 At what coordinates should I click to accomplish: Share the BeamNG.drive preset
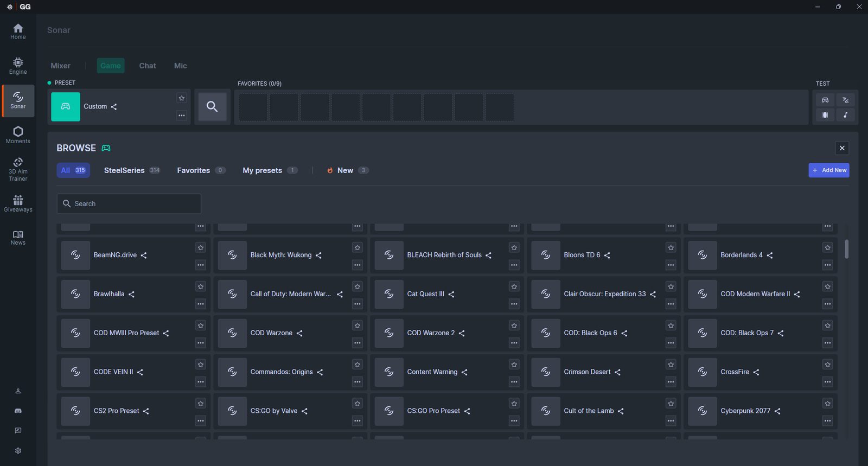pos(144,256)
